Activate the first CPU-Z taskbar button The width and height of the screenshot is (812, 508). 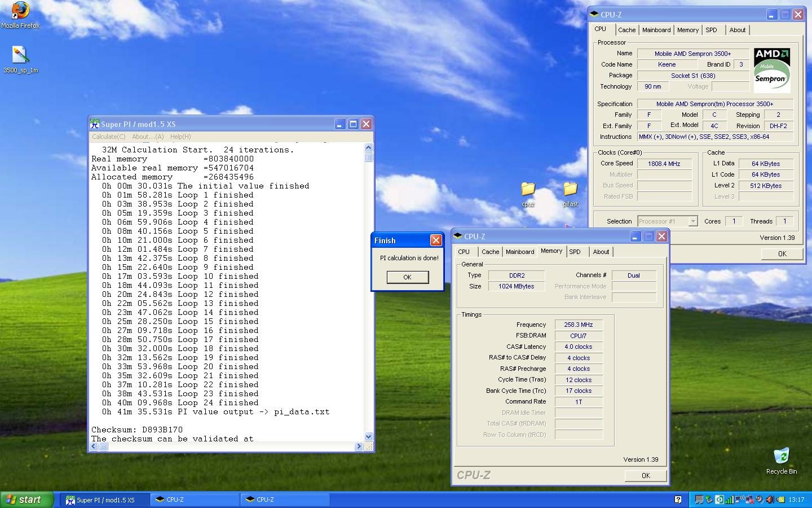[195, 500]
